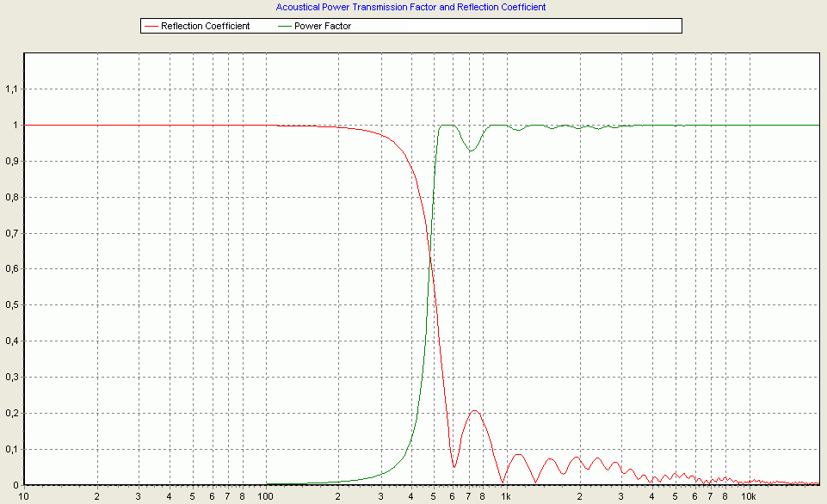The width and height of the screenshot is (827, 504).
Task: Click the "0,6" y-axis label
Action: coord(11,269)
